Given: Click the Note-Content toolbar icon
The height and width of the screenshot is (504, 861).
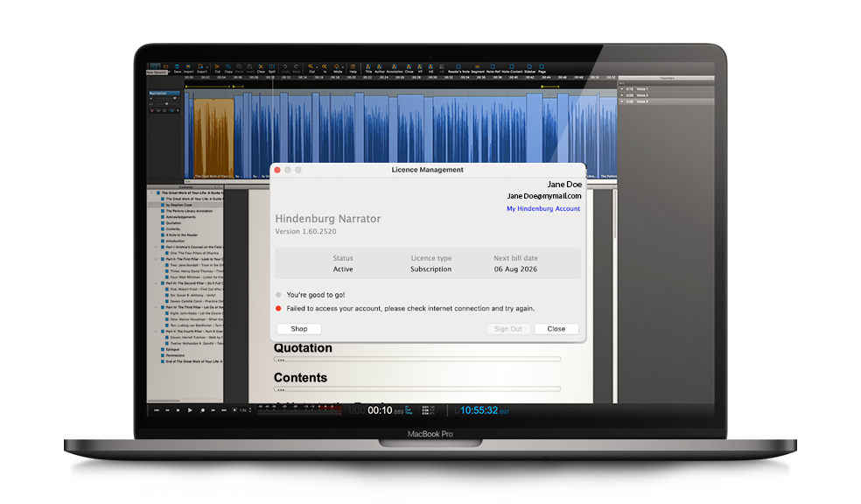Looking at the screenshot, I should coord(512,68).
